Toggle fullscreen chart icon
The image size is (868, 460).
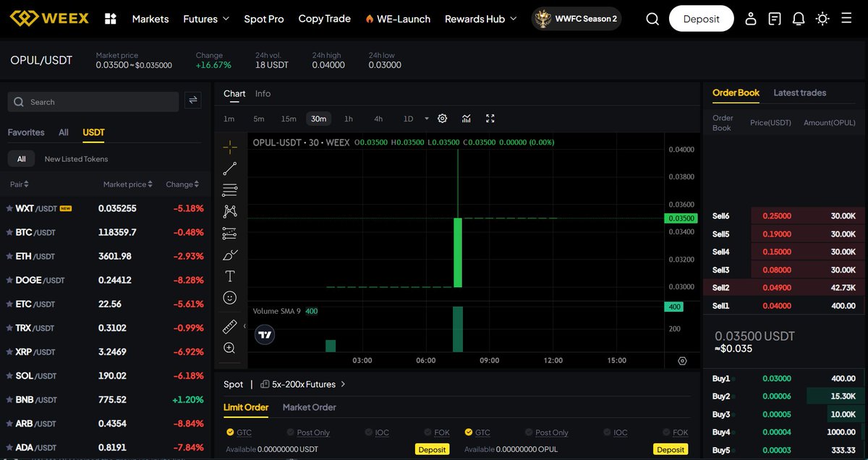(x=490, y=119)
